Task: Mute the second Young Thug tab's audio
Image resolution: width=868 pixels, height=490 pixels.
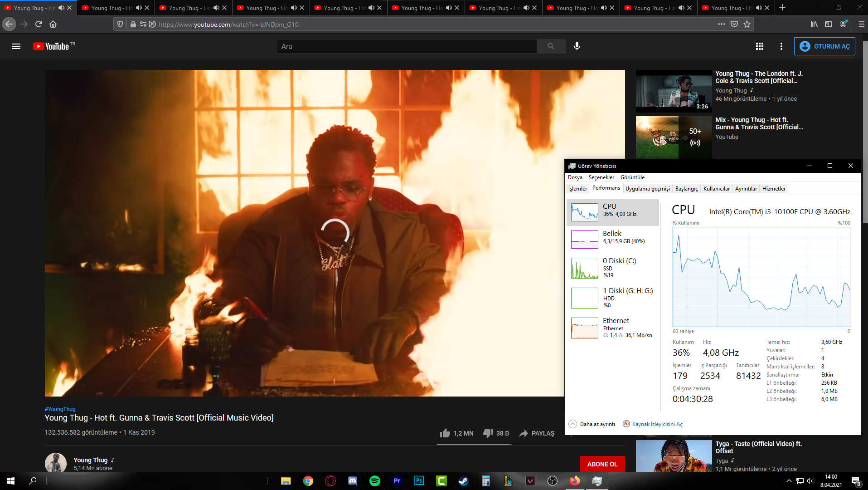Action: 139,8
